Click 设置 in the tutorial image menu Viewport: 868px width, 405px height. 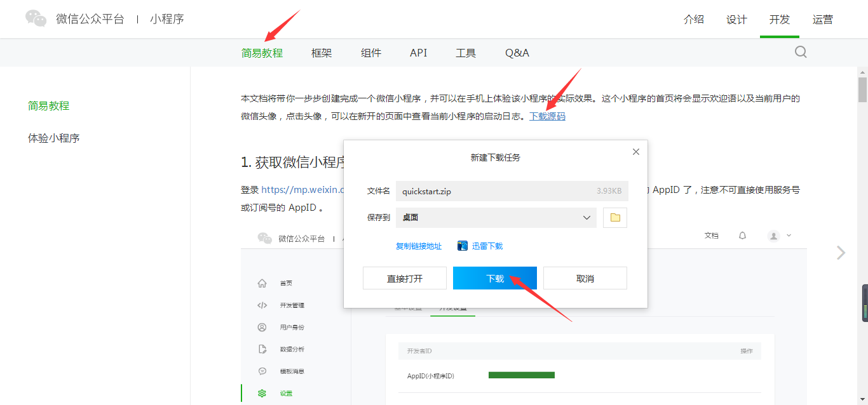point(286,393)
